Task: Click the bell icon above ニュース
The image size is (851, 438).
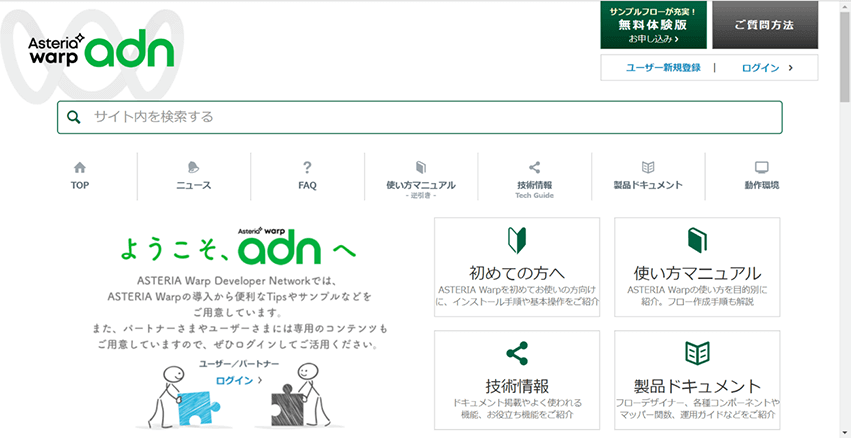Action: coord(193,167)
